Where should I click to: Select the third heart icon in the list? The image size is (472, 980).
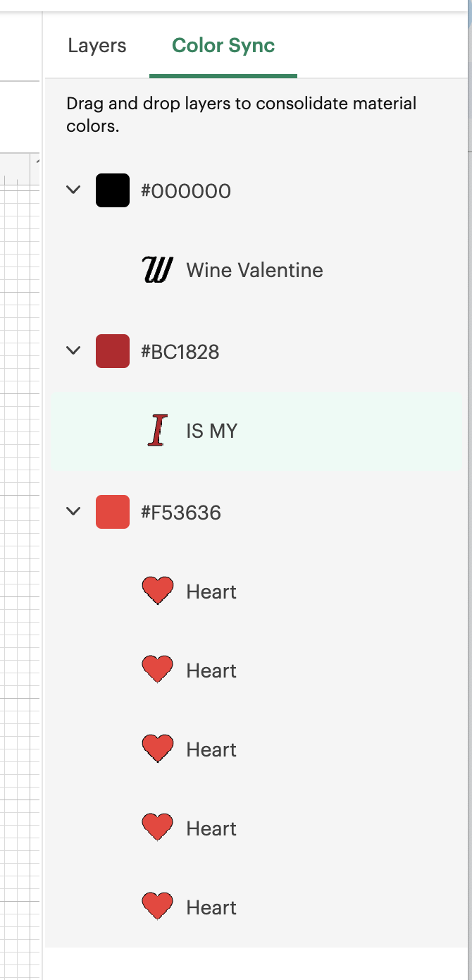[x=158, y=749]
